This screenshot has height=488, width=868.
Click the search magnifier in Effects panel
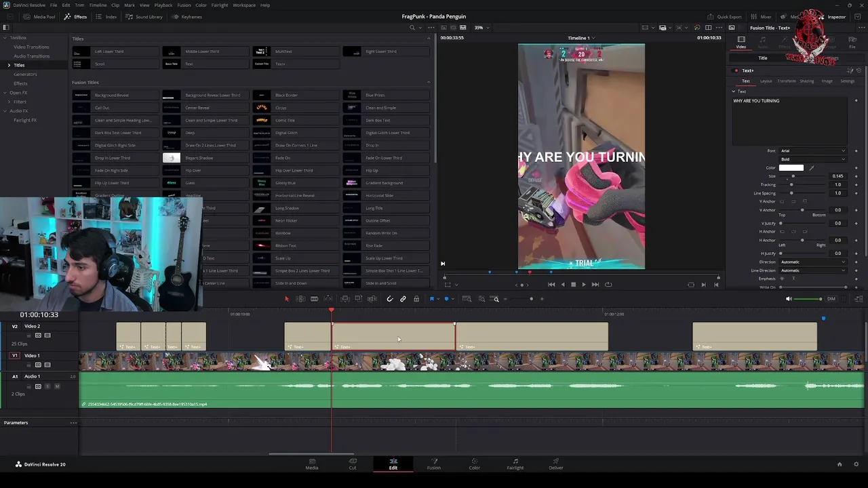click(412, 28)
